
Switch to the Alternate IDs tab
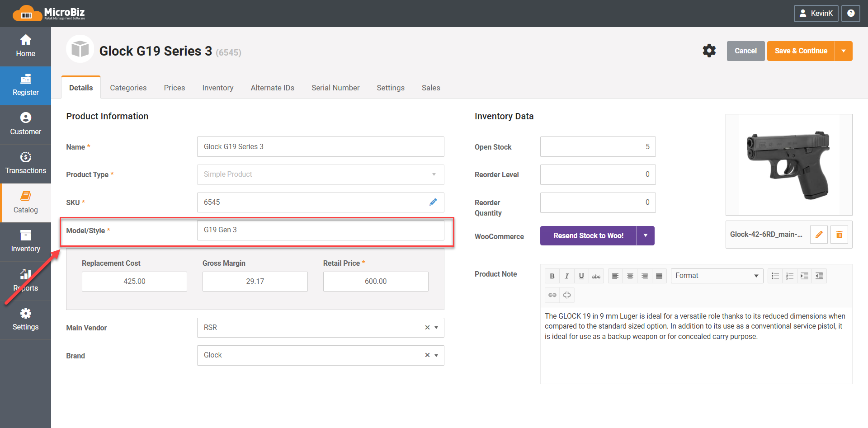pos(273,88)
